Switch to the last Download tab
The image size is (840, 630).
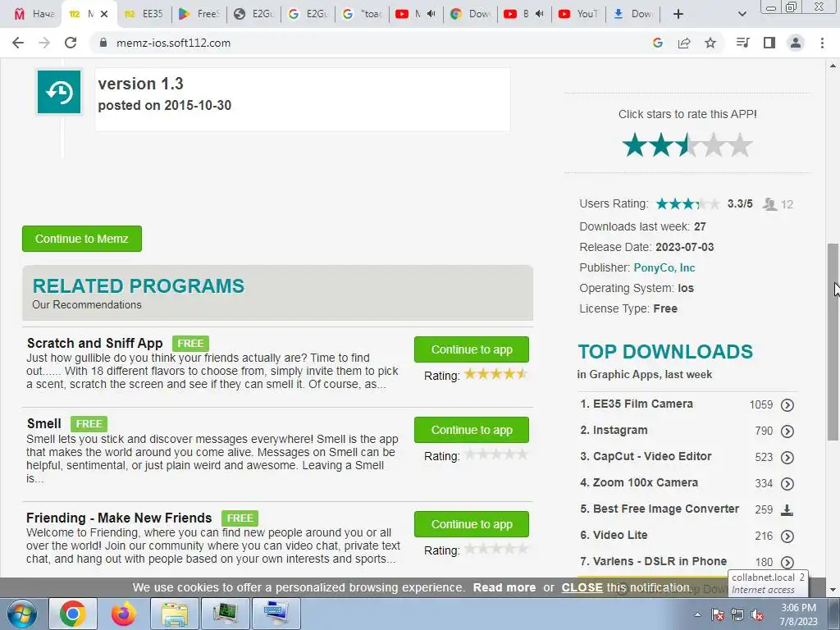coord(633,14)
